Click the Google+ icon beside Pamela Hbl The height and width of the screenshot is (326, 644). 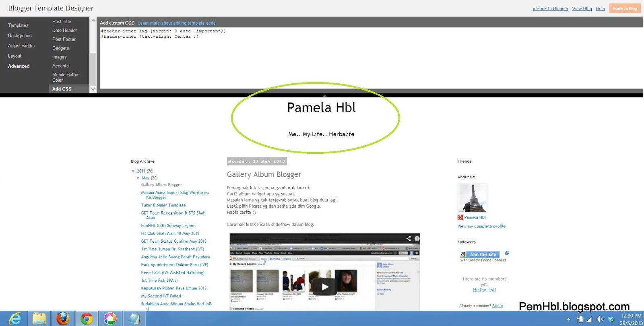pos(460,217)
